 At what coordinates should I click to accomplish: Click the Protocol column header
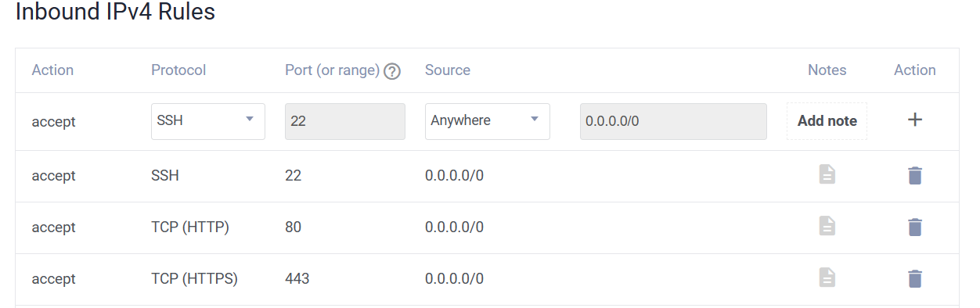[178, 70]
